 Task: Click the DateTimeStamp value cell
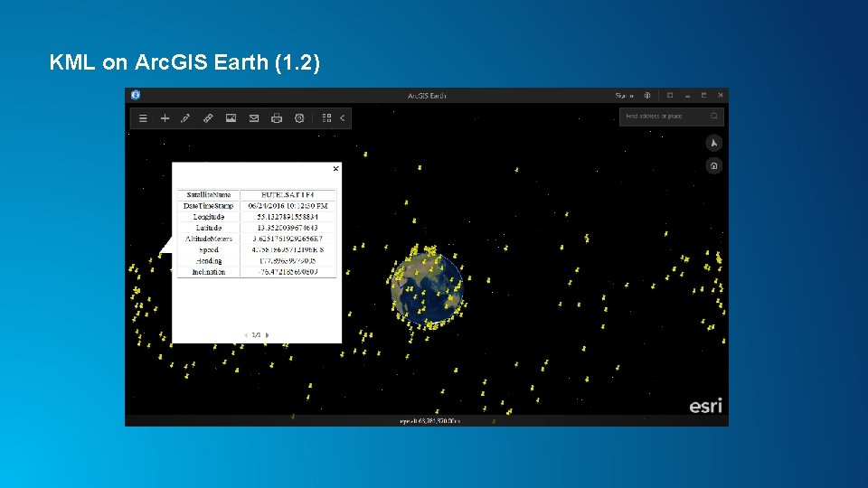[x=288, y=206]
